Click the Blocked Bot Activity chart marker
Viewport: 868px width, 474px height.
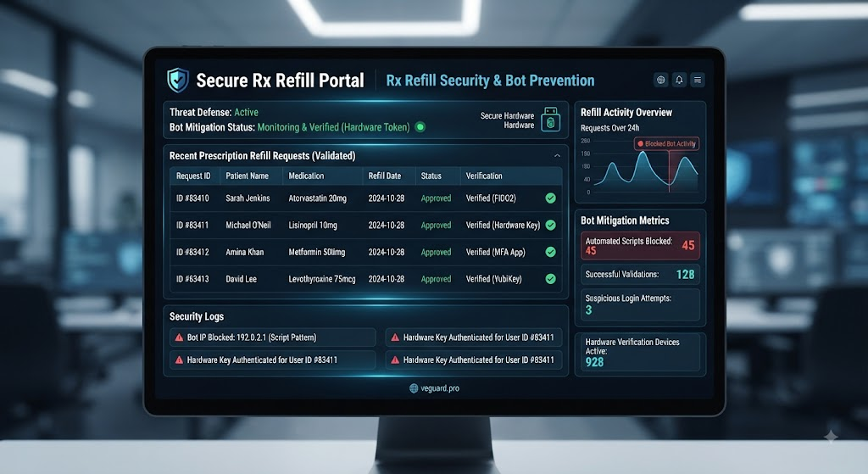click(x=666, y=143)
